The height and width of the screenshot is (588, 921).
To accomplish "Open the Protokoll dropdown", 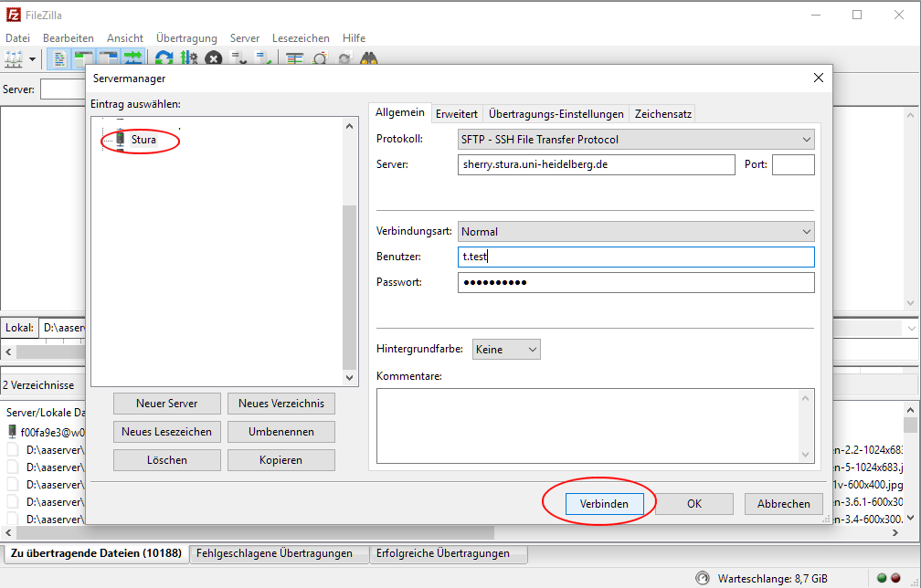I will point(636,140).
